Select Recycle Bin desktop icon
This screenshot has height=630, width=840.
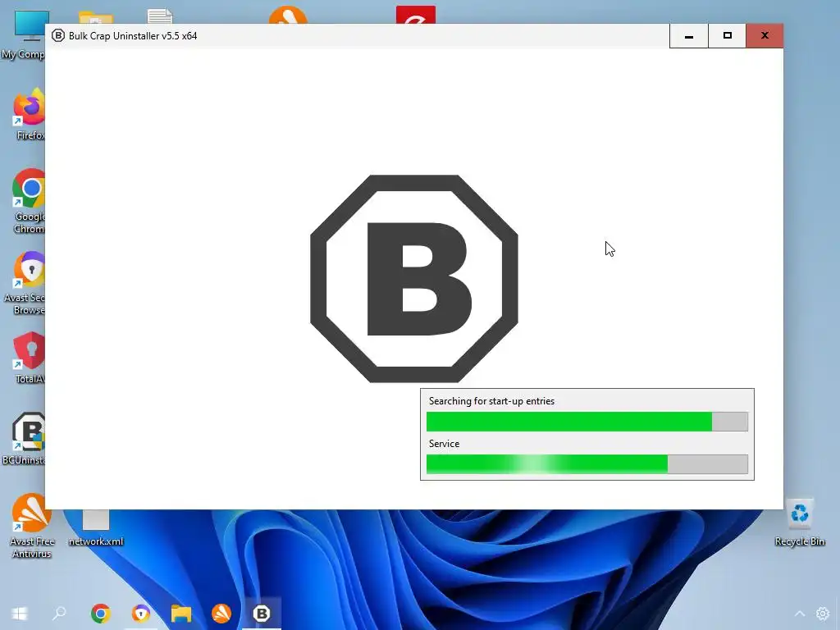pos(799,523)
